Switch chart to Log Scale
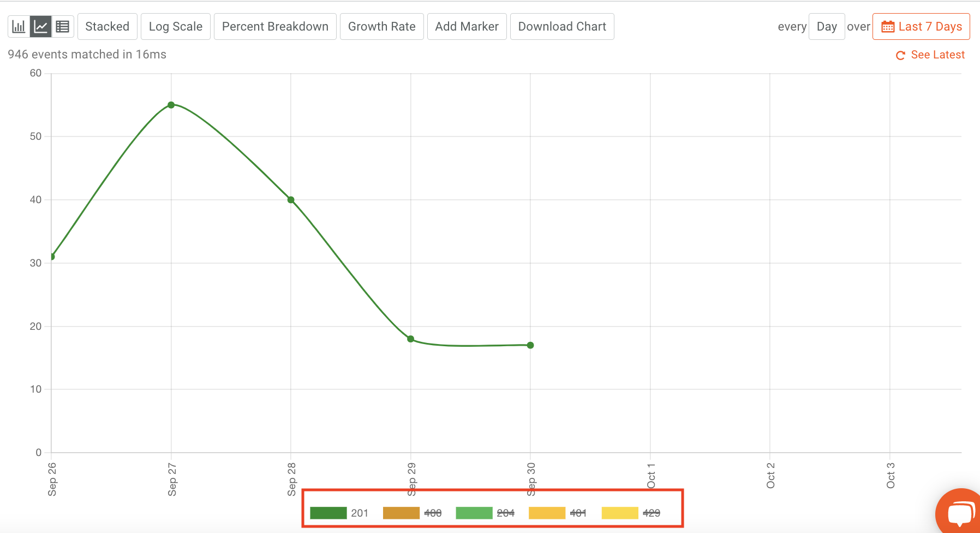The image size is (980, 533). point(175,26)
